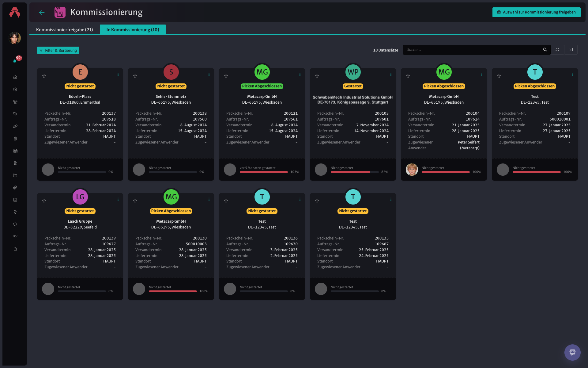Click the Gestartet status badge

tap(353, 86)
